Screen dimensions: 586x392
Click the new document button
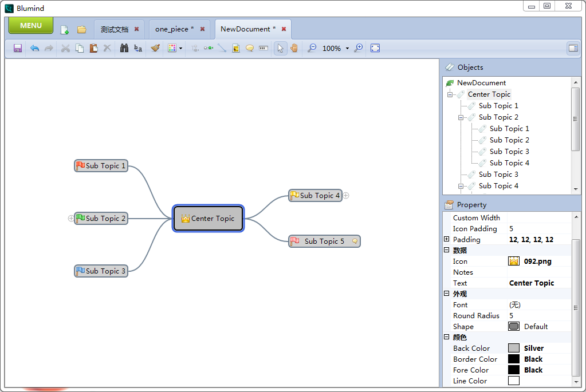coord(64,29)
